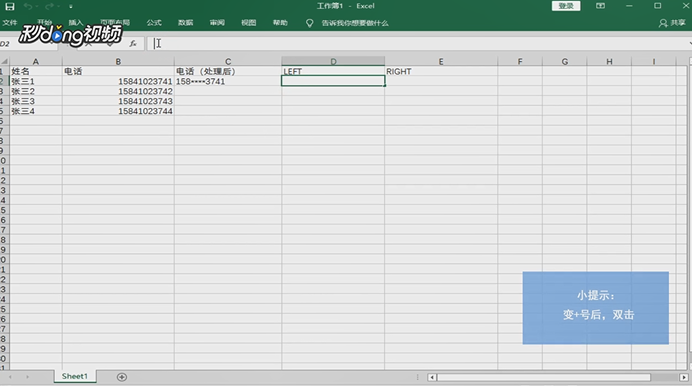Select column A header

click(x=36, y=61)
